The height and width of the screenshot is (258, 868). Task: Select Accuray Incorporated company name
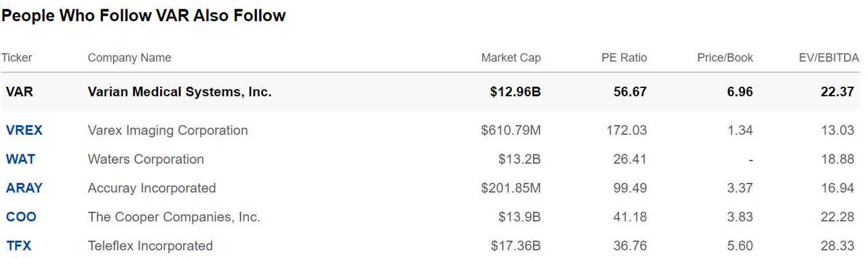tap(152, 188)
